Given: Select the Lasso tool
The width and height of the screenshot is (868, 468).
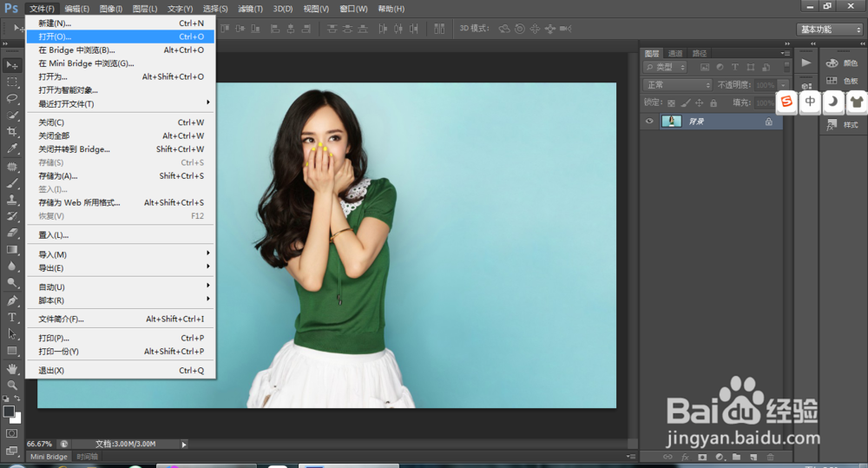Looking at the screenshot, I should click(x=11, y=99).
